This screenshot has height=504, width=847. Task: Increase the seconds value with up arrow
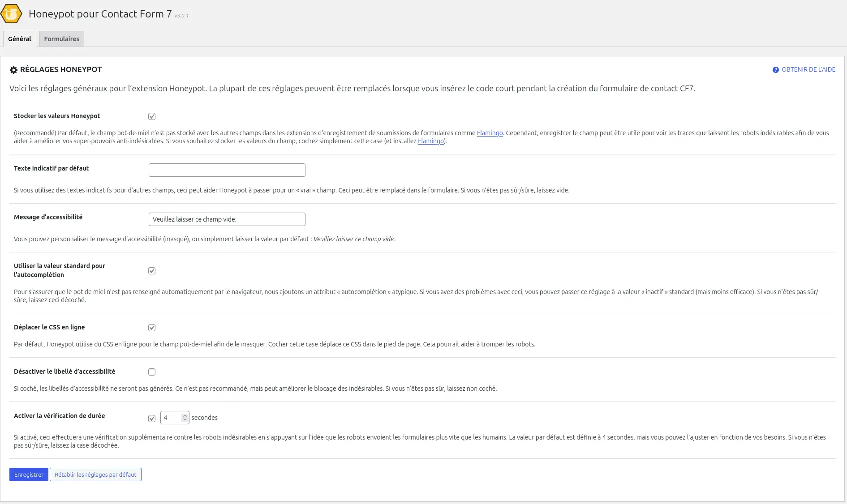point(185,415)
